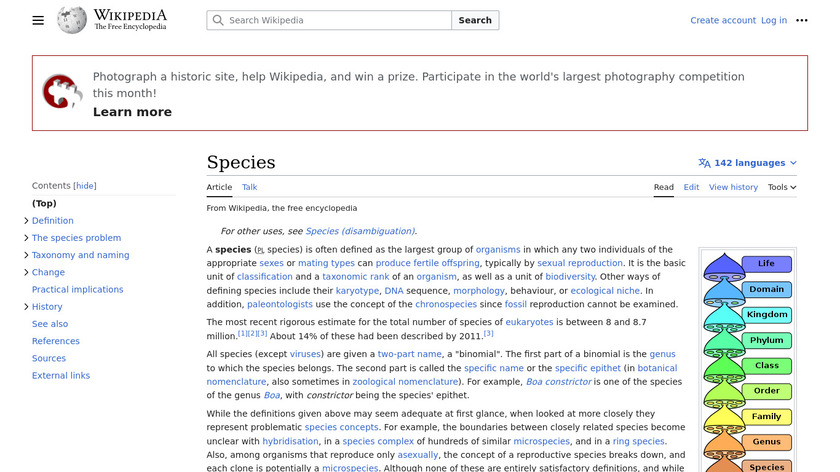
Task: Open the Tools dropdown menu
Action: [x=781, y=187]
